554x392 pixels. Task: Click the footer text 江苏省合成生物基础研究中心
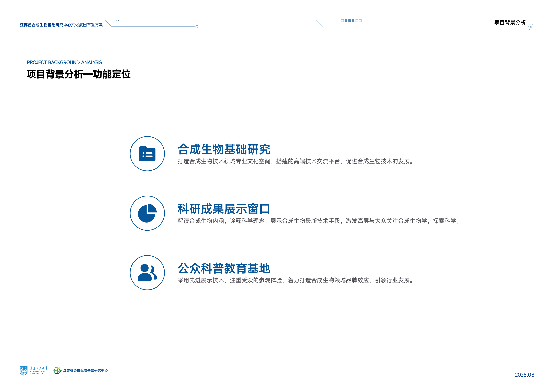pos(85,371)
